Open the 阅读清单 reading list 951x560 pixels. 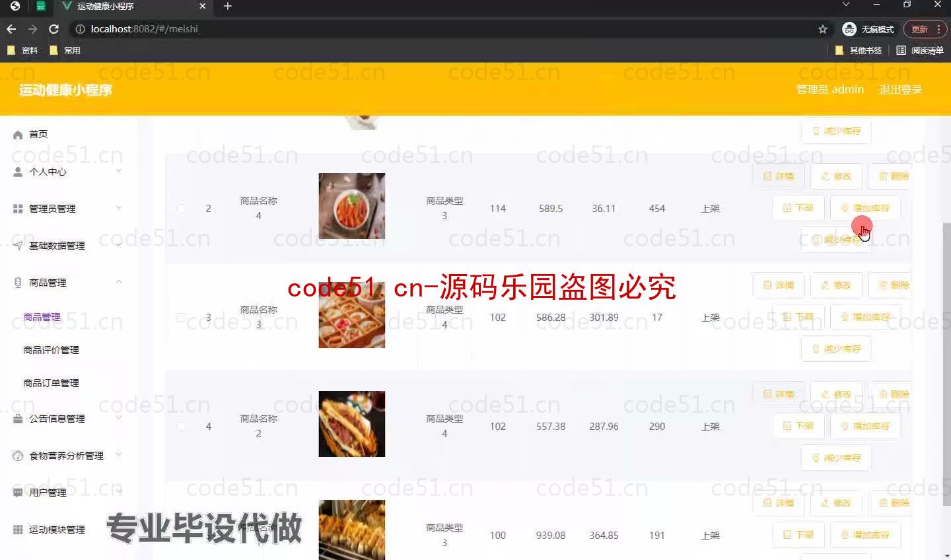tap(920, 50)
